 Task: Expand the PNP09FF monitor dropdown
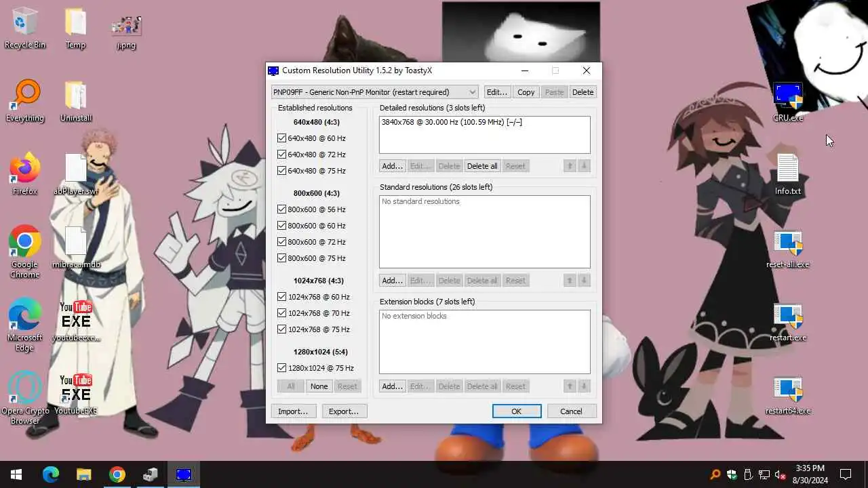coord(375,92)
